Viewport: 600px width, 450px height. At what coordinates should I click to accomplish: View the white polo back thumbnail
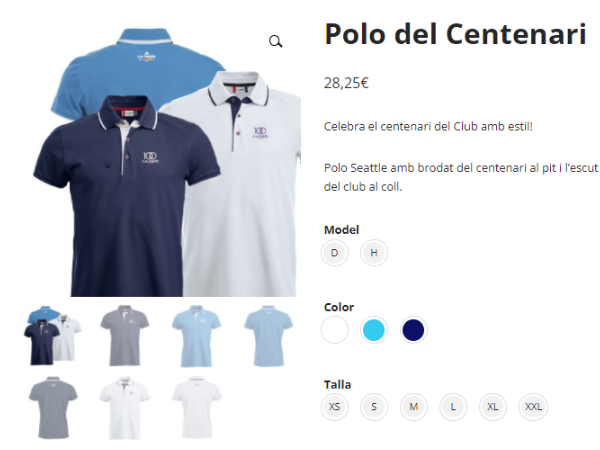click(x=196, y=408)
